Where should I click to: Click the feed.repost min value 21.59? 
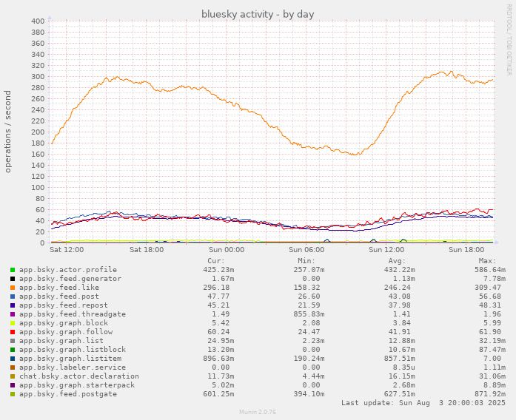[x=309, y=305]
